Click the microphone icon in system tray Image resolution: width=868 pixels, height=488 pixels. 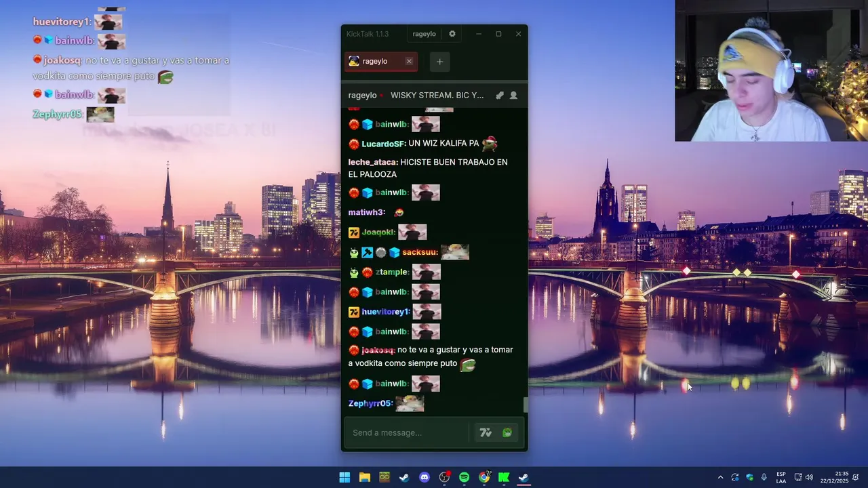click(764, 477)
